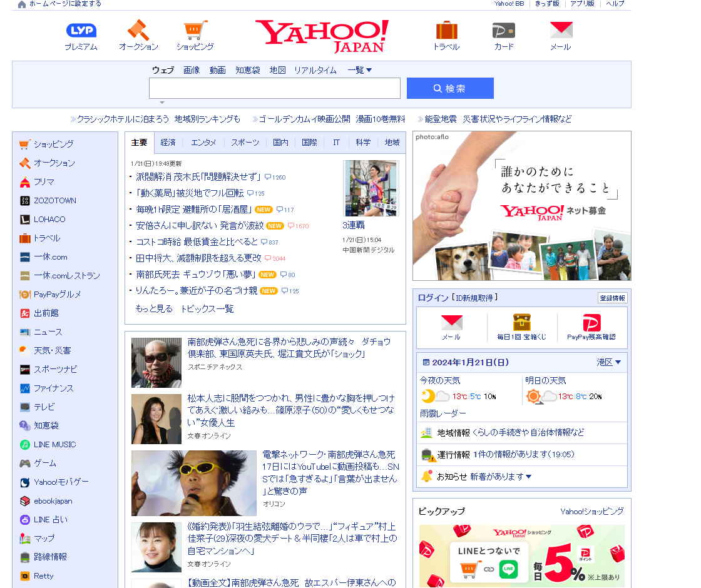701x588 pixels.
Task: Open the headline 派閥解消 茂木氏「問題解決せず」
Action: click(198, 177)
